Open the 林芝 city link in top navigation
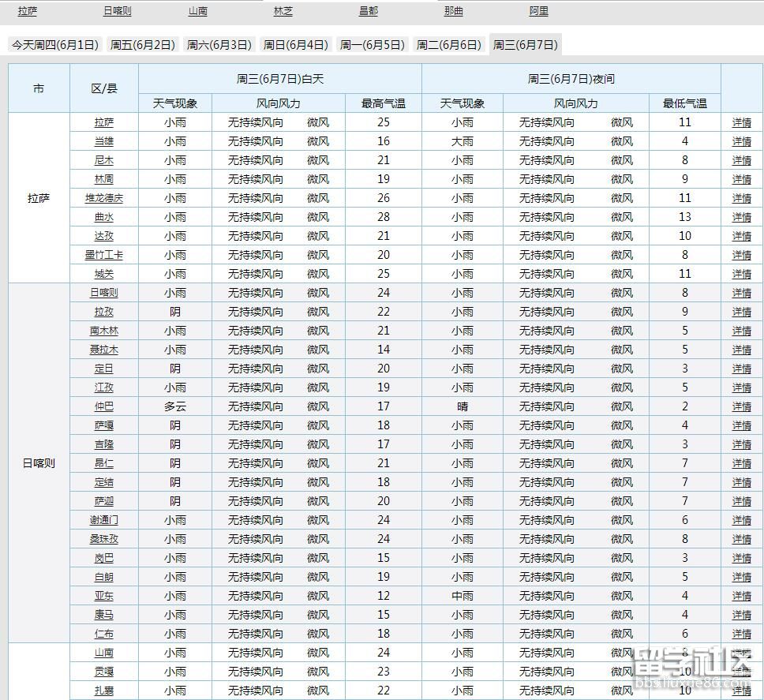This screenshot has height=700, width=764. tap(283, 11)
